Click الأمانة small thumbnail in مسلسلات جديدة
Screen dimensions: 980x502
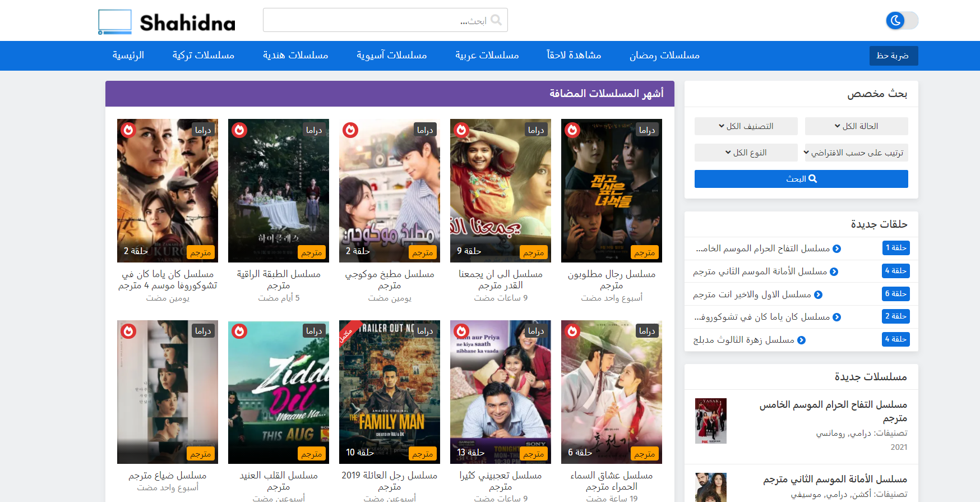711,487
